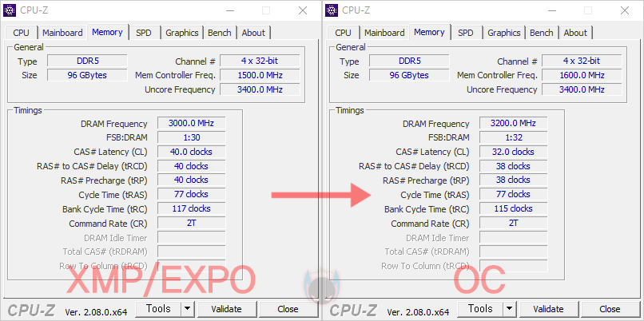
Task: Switch to SPD tab in right window
Action: click(466, 33)
